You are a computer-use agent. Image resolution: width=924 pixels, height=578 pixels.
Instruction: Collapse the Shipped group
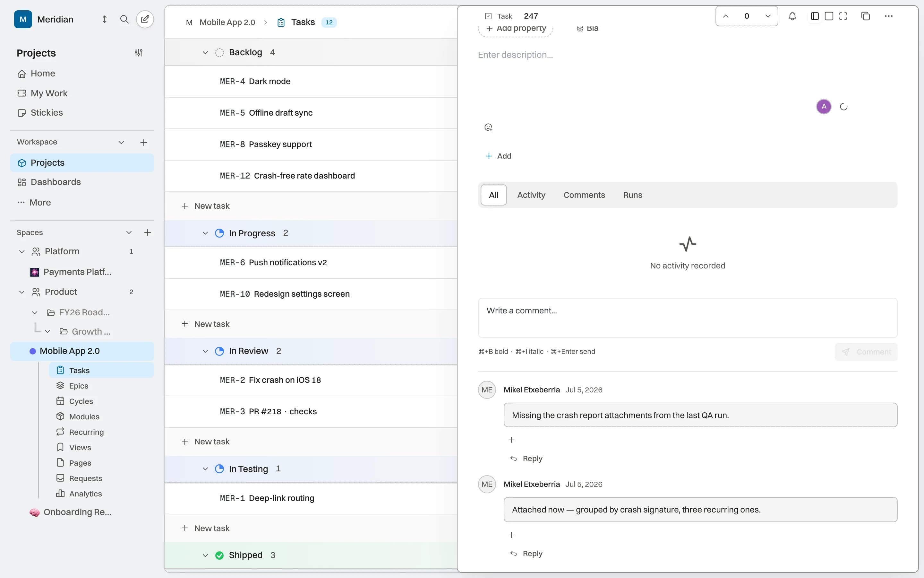[205, 555]
